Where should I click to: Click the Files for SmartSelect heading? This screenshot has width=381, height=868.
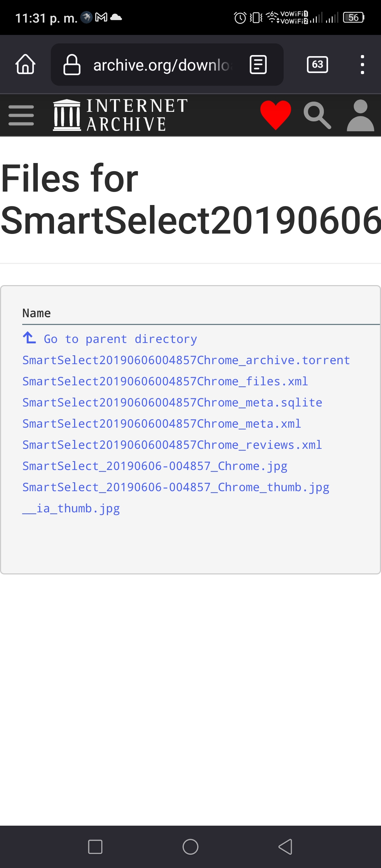(190, 199)
